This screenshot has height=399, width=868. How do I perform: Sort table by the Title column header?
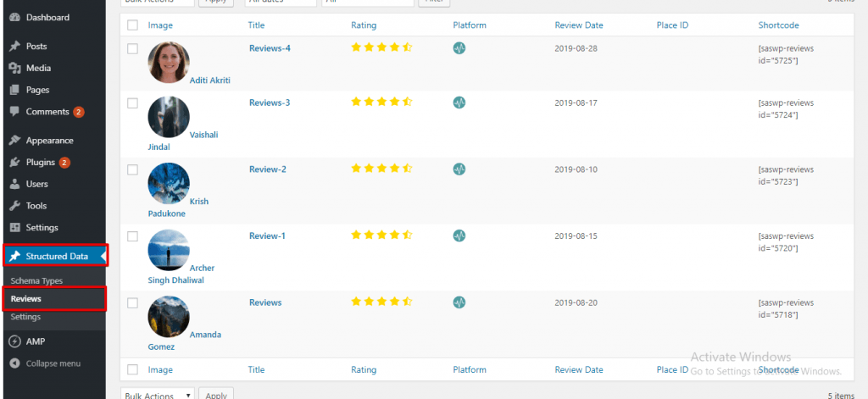[256, 25]
